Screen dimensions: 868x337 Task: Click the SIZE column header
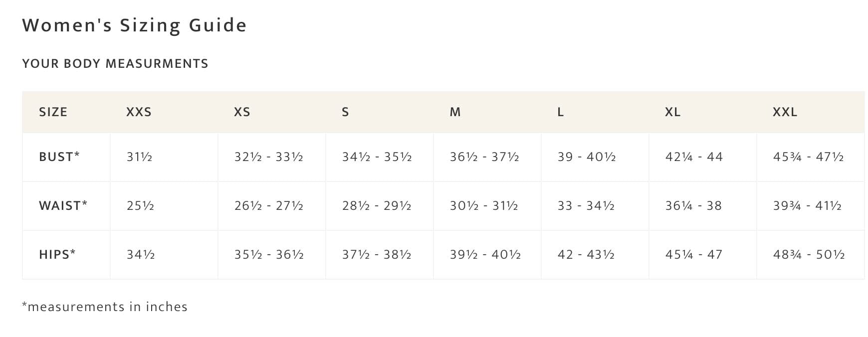53,112
